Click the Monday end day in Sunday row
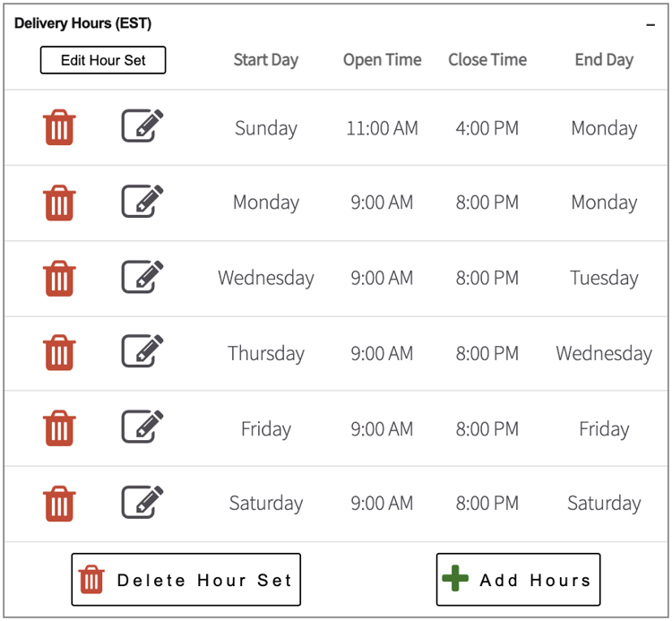 coord(604,128)
